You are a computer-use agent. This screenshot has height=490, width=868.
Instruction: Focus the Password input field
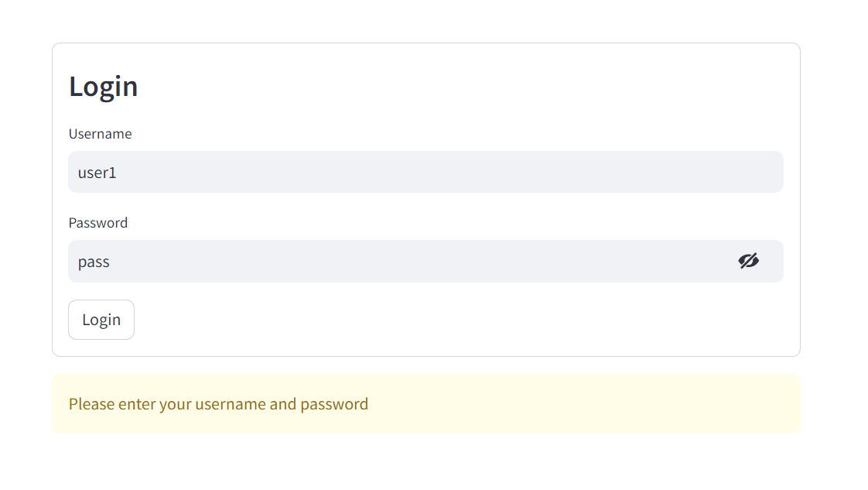coord(425,262)
